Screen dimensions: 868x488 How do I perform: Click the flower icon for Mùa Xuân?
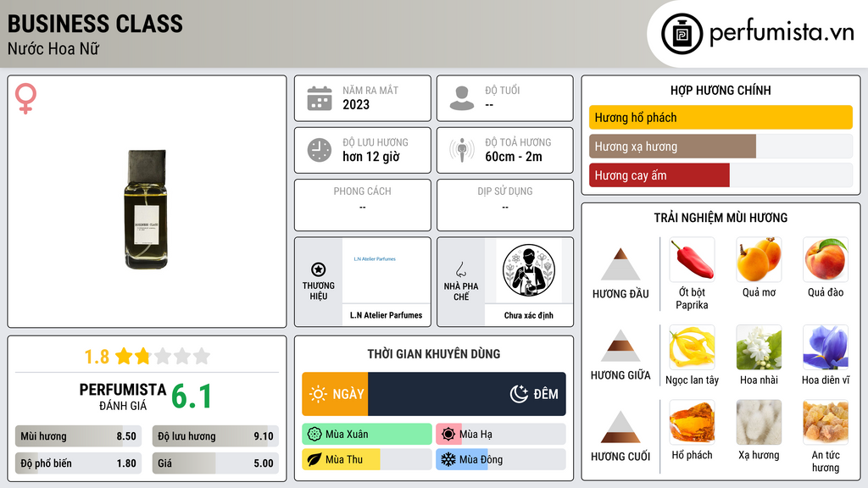(314, 435)
